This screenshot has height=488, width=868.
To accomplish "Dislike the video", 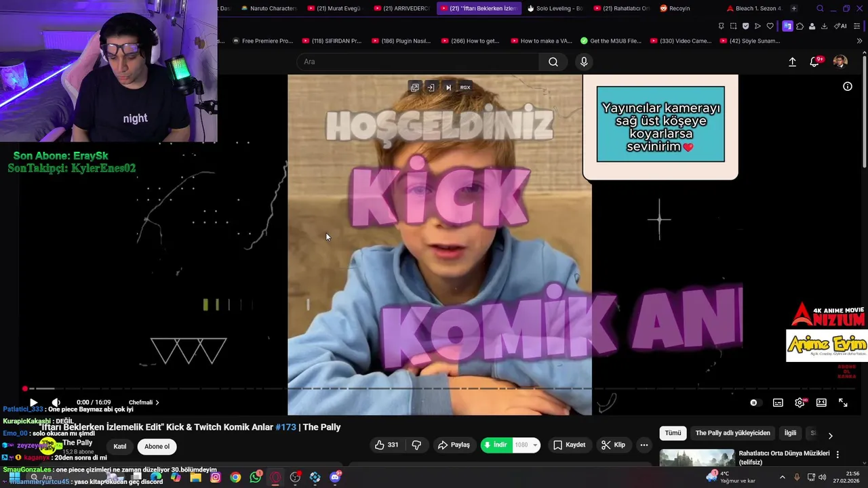I will click(x=416, y=445).
